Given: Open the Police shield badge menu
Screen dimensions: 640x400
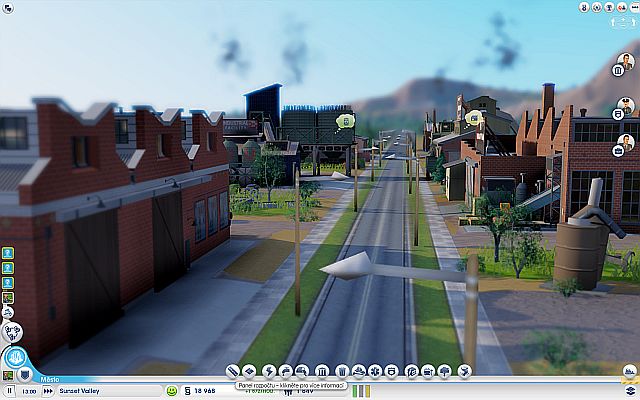Looking at the screenshot, I should pyautogui.click(x=391, y=371).
